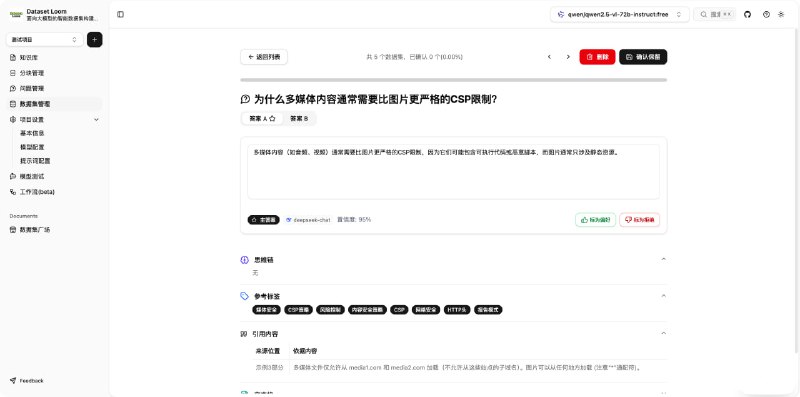Click the 工作流(beta) workflow icon
Image resolution: width=800 pixels, height=397 pixels.
[13, 192]
